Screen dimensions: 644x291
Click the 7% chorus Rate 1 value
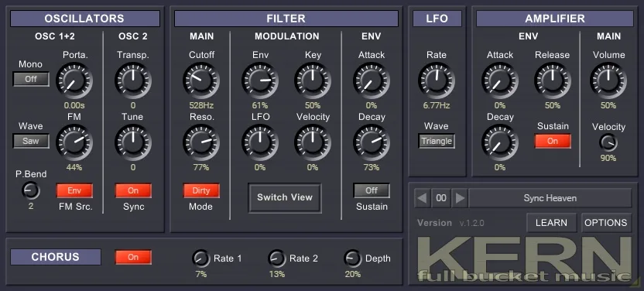coord(200,274)
